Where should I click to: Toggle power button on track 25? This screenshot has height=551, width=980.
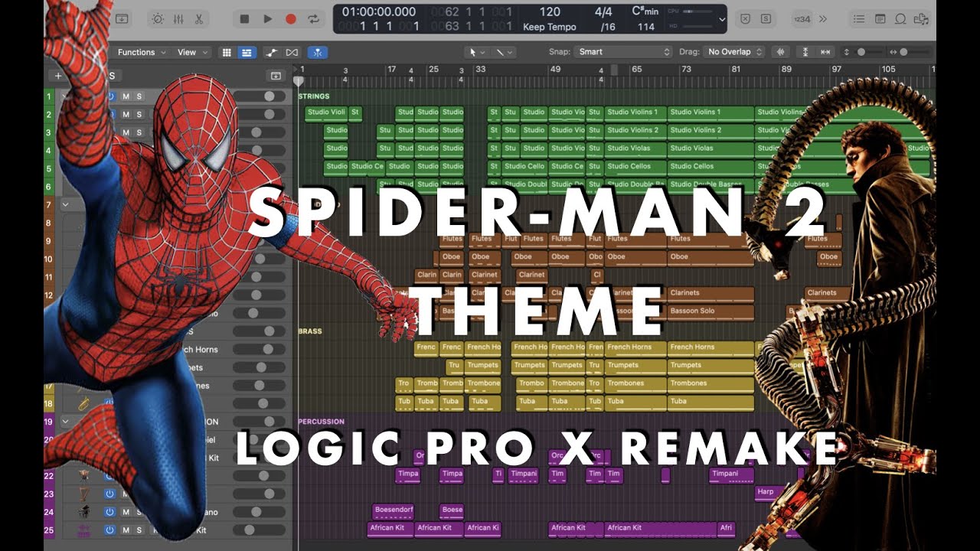(x=109, y=530)
